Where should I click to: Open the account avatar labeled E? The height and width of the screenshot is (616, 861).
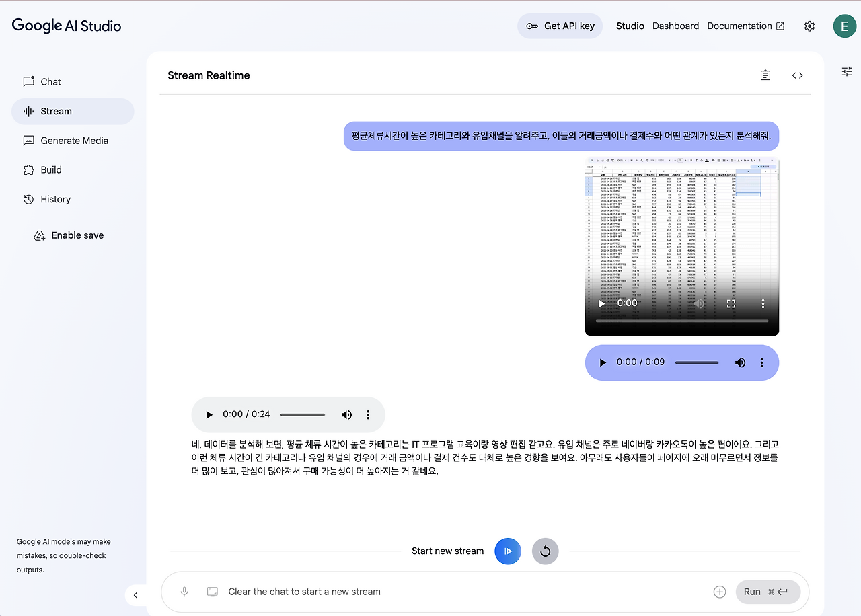844,26
